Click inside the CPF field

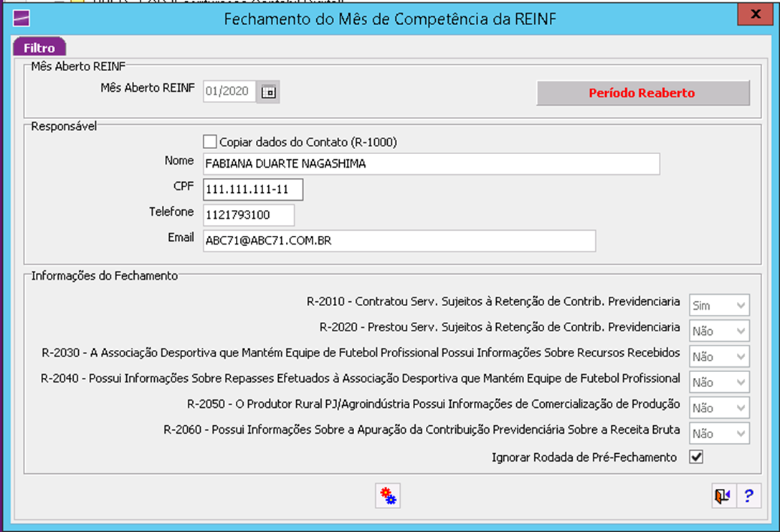point(251,189)
